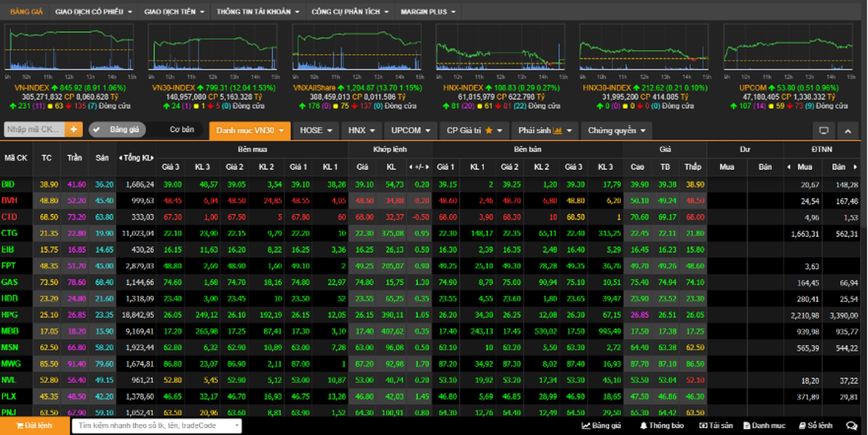Open Chứng quyền warrants dropdown
868x435 pixels.
tap(616, 131)
